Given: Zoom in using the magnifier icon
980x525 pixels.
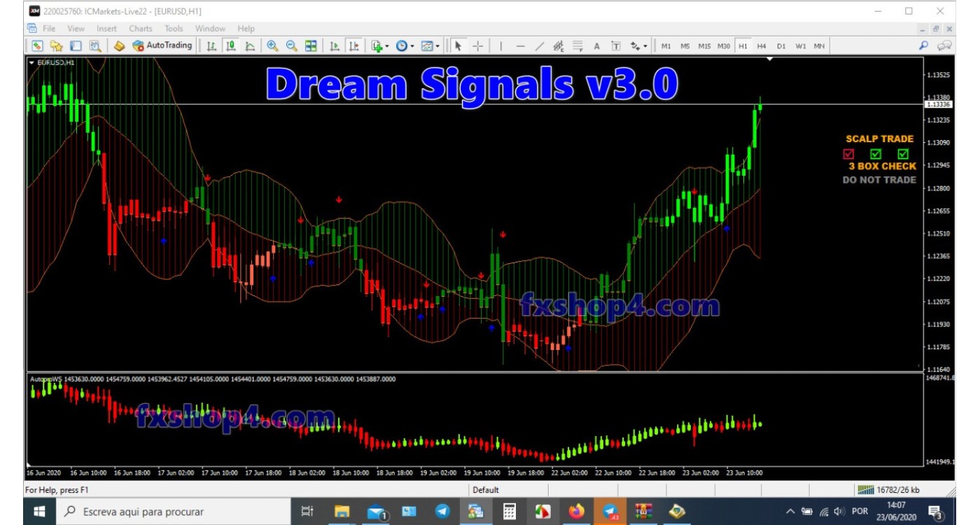Looking at the screenshot, I should click(x=273, y=45).
